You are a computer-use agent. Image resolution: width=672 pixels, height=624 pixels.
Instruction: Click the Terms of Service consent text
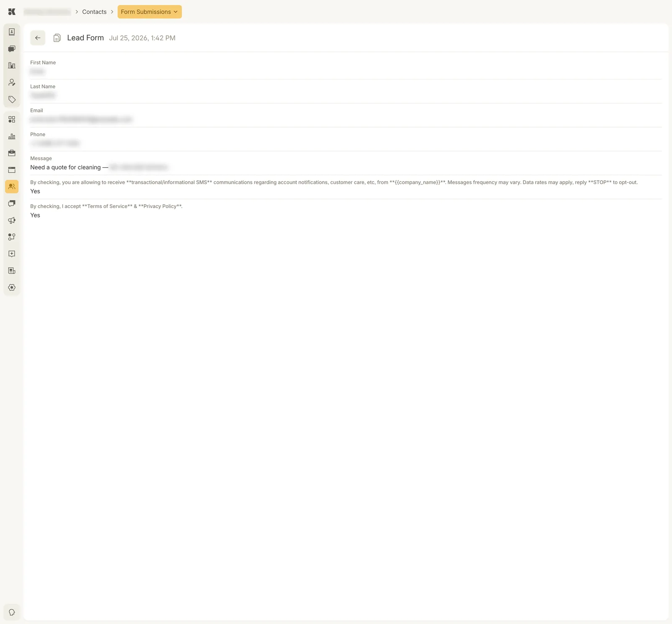point(106,206)
